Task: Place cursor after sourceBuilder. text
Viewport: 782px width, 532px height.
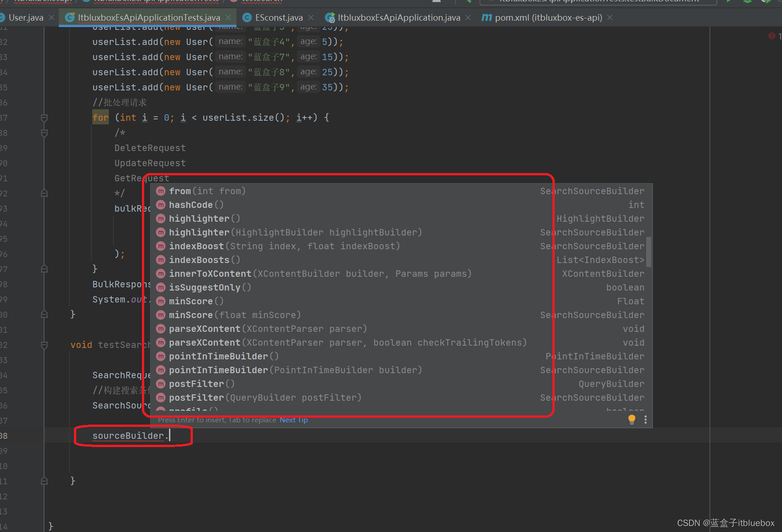Action: click(169, 436)
